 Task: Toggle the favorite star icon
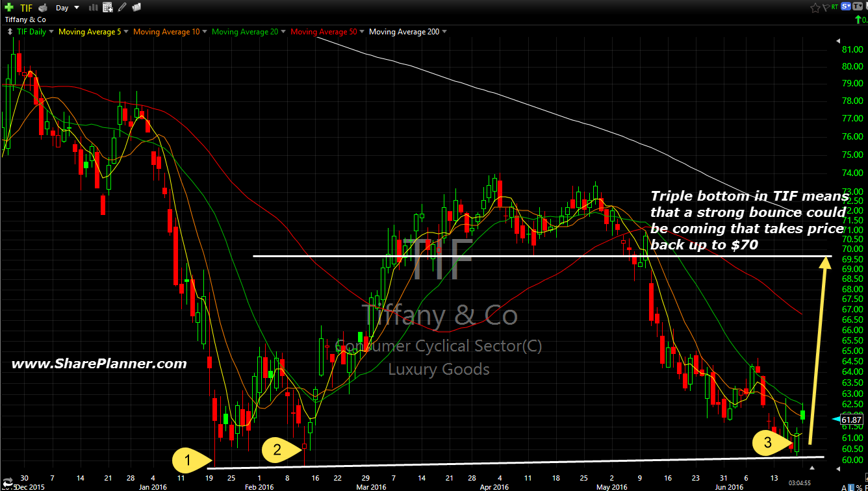[815, 8]
